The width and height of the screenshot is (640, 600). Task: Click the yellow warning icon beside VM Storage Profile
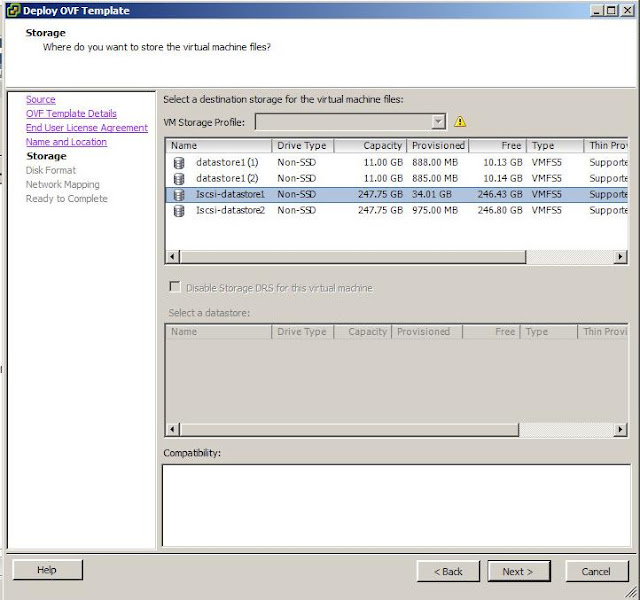click(460, 121)
